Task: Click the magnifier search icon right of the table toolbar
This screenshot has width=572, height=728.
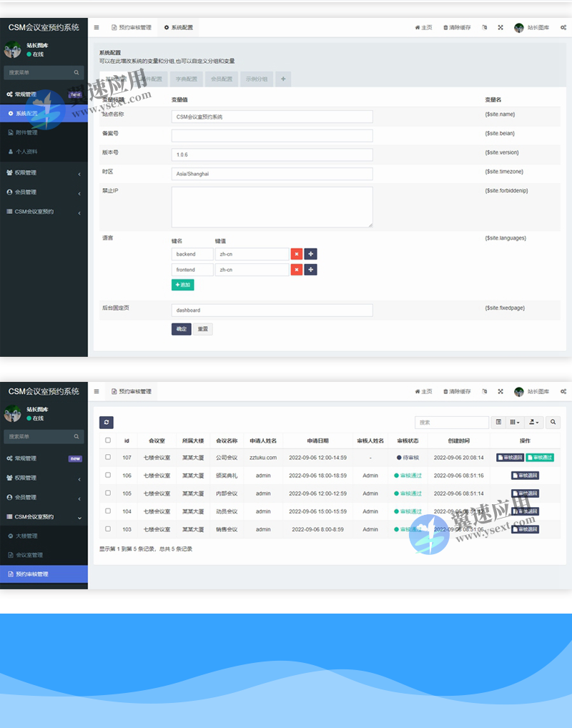Action: point(553,423)
